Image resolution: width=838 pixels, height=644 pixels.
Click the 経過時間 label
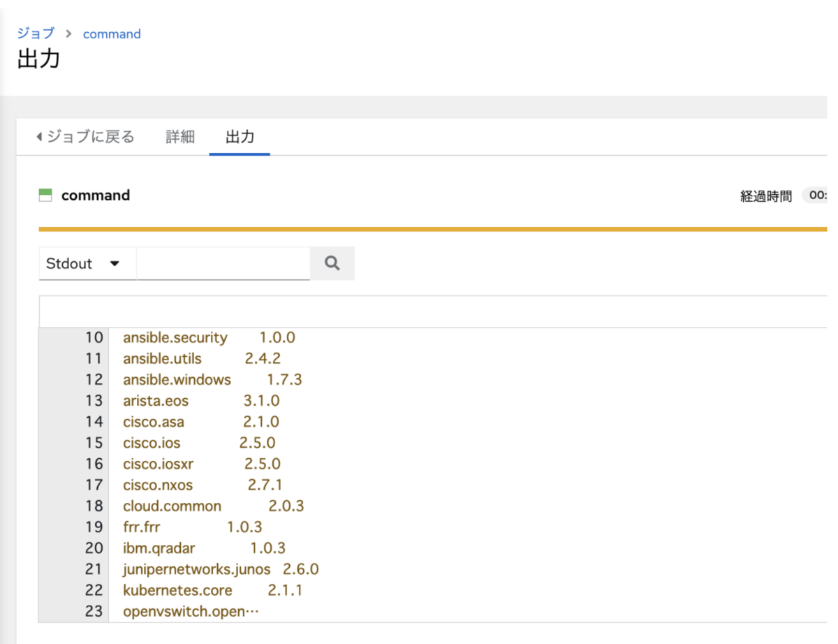point(766,196)
